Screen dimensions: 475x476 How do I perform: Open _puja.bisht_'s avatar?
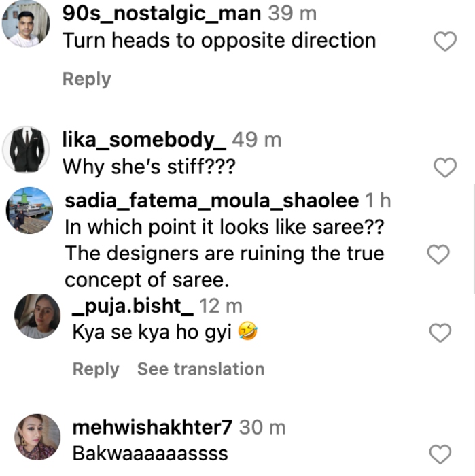tap(37, 317)
